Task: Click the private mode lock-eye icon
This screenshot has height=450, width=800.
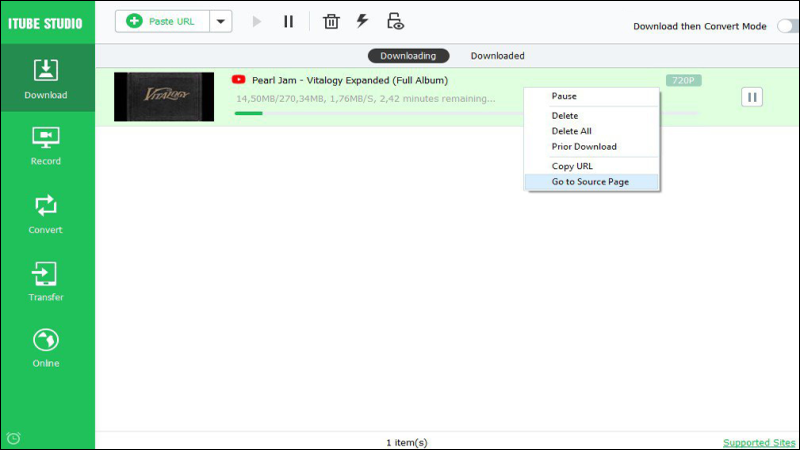Action: coord(395,21)
